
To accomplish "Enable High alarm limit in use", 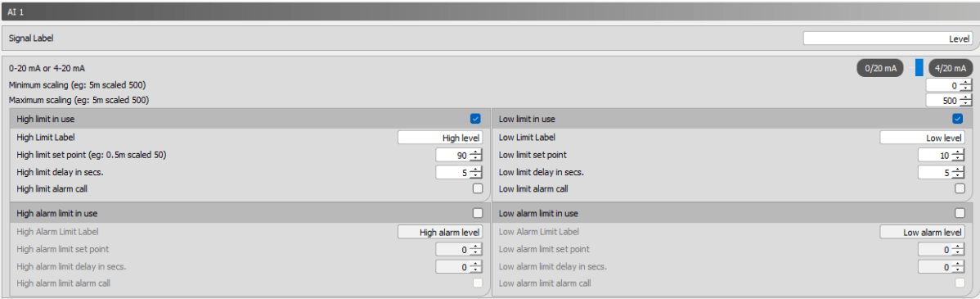I will pos(478,213).
